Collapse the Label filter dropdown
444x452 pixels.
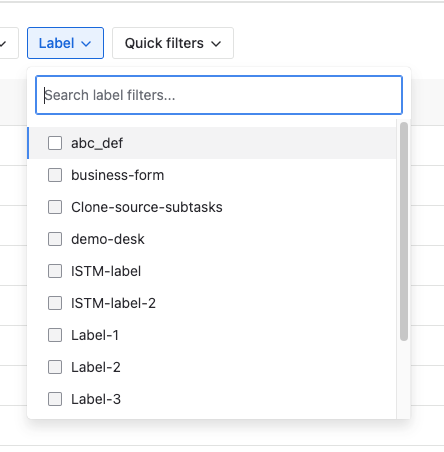click(x=65, y=43)
